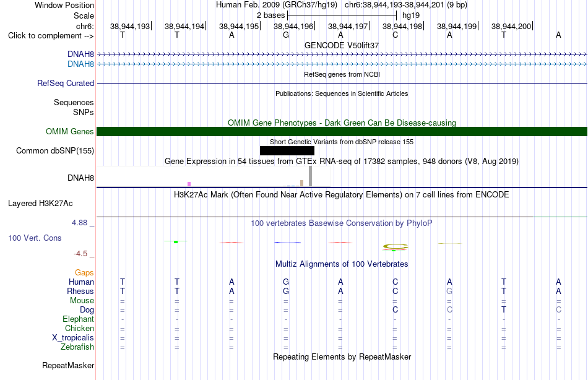The width and height of the screenshot is (588, 380).
Task: Click the 38,944,196 position label
Action: [x=293, y=26]
